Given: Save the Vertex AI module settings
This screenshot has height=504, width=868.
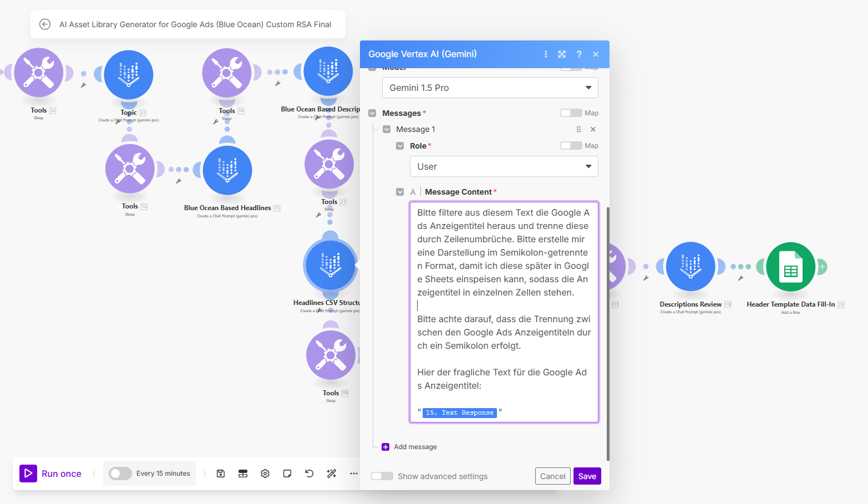Looking at the screenshot, I should (x=587, y=476).
